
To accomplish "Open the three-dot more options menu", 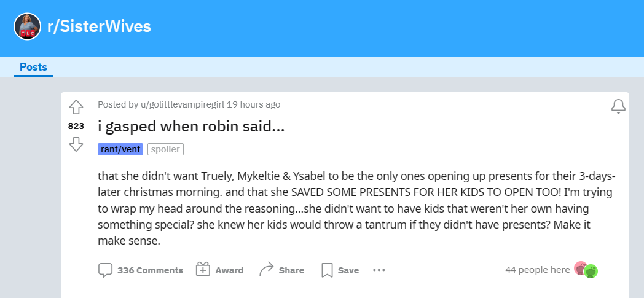I will [x=379, y=270].
